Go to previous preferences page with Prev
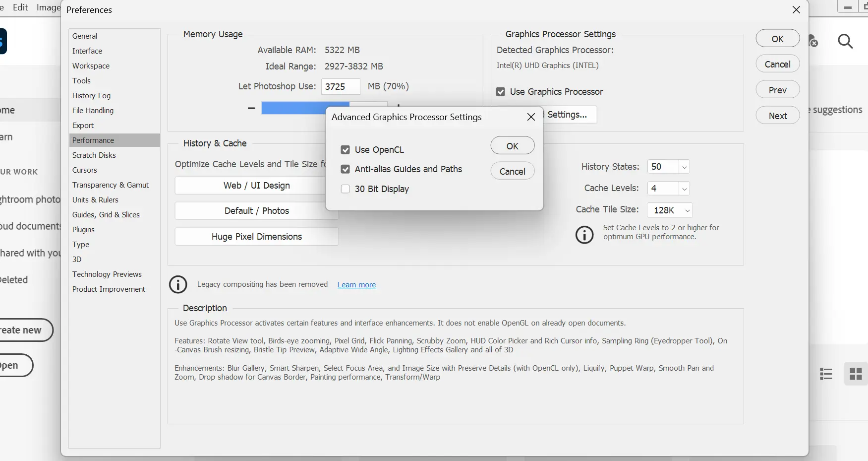Viewport: 868px width, 461px height. coord(778,90)
